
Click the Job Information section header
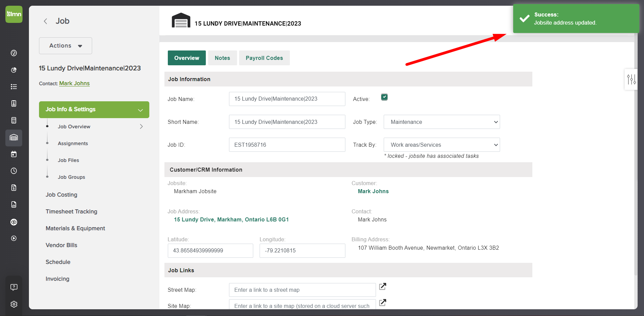tap(348, 79)
